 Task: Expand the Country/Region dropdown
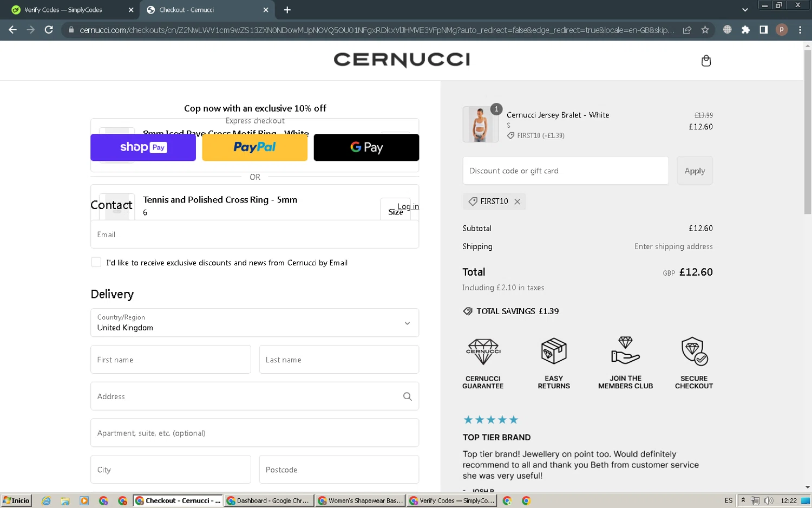point(255,323)
